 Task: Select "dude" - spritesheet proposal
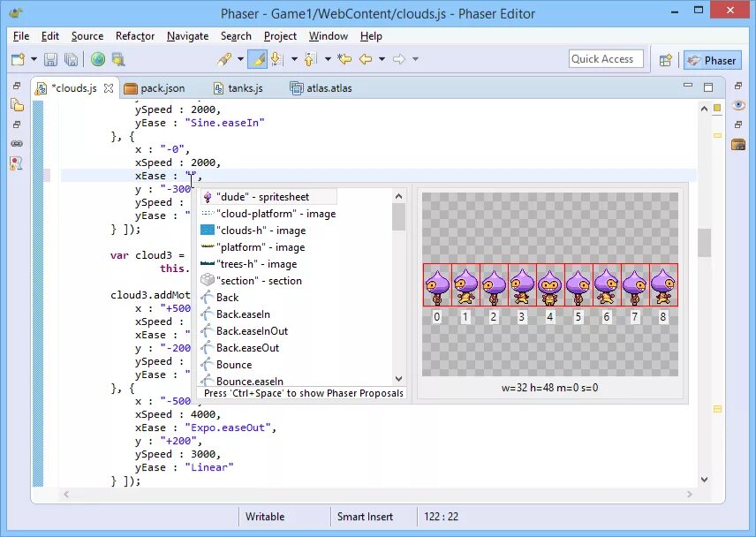tap(268, 197)
